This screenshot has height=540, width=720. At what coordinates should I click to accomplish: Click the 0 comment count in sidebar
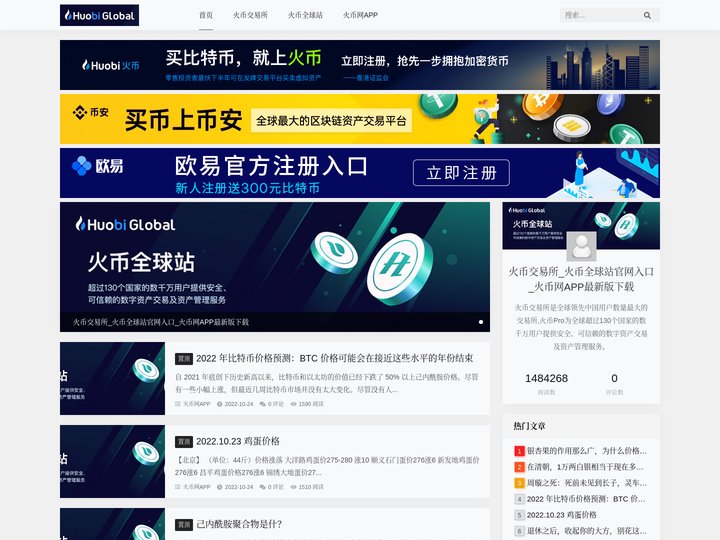coord(614,378)
